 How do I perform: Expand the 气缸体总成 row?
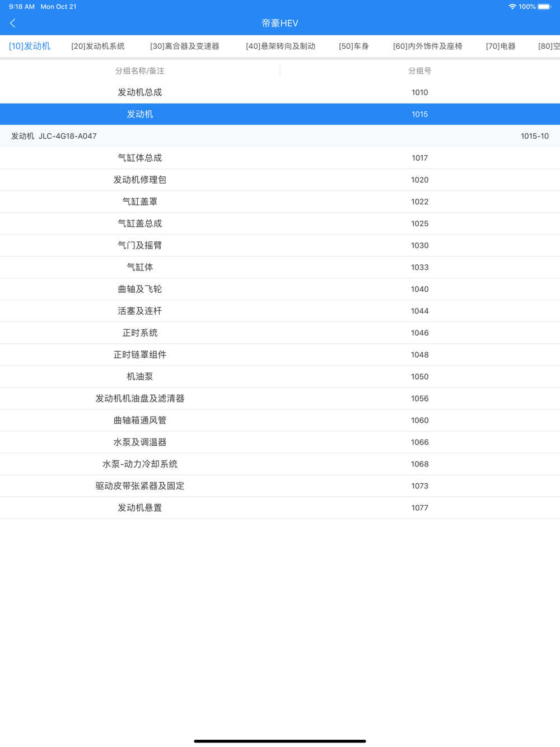(280, 158)
